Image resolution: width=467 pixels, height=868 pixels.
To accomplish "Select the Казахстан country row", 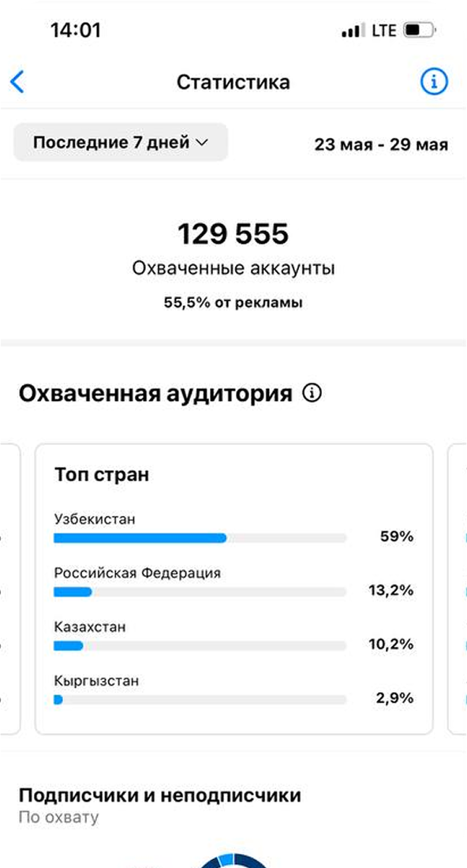I will pos(233,637).
